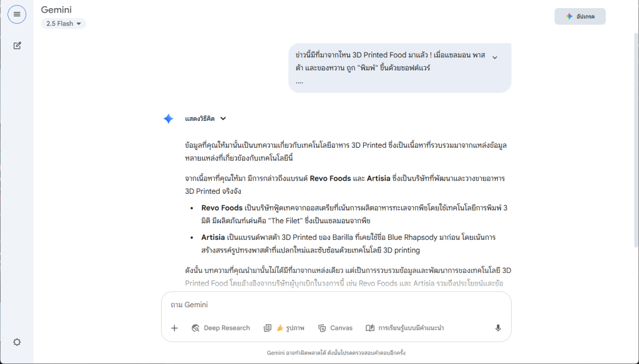Activate microphone voice input
Viewport: 639px width, 364px height.
point(497,328)
